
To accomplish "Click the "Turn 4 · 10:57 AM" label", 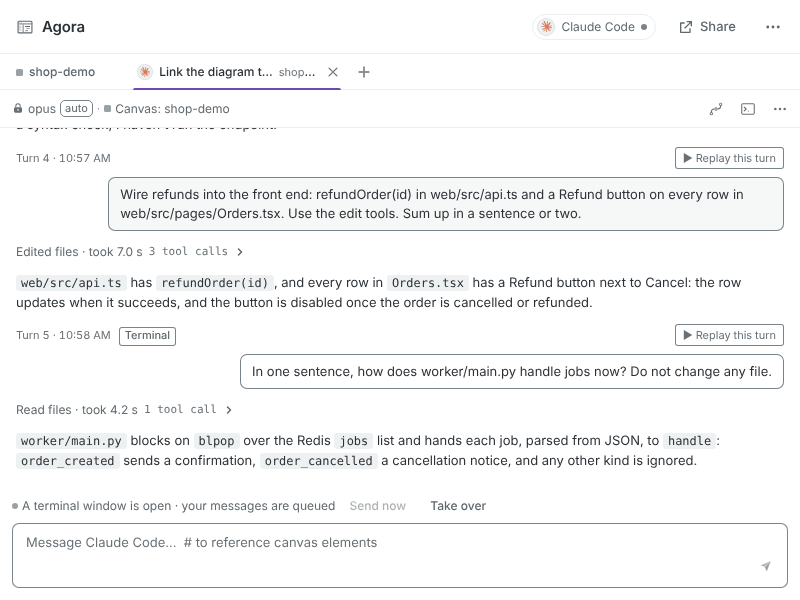I will [63, 158].
